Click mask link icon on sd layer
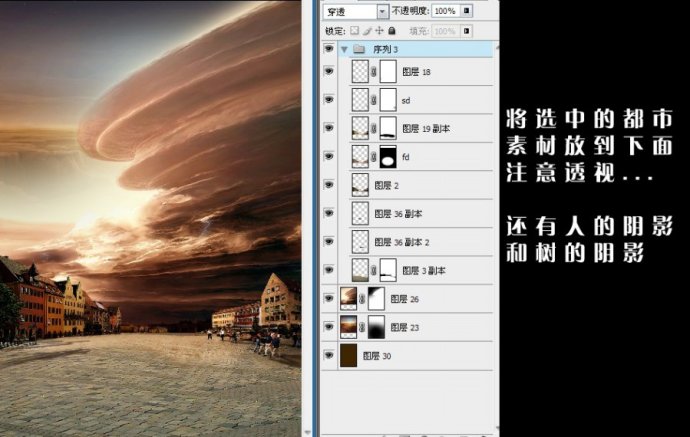Screen dimensions: 690x437 [374, 100]
